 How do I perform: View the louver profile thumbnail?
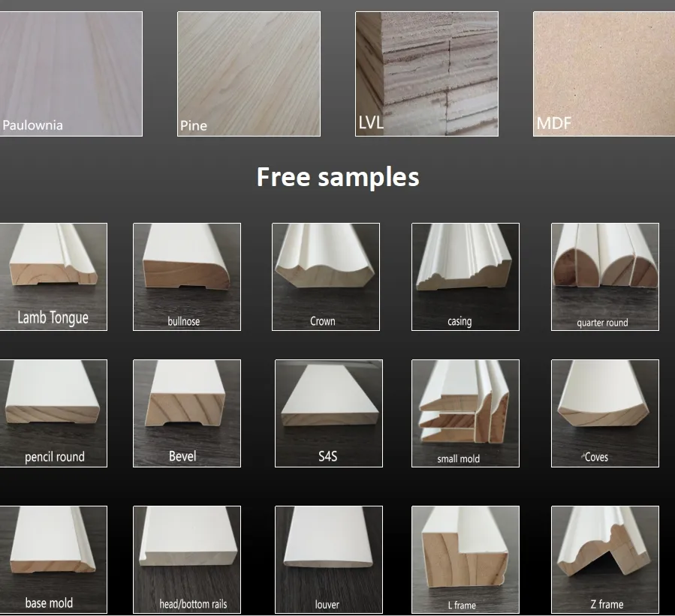click(x=325, y=559)
